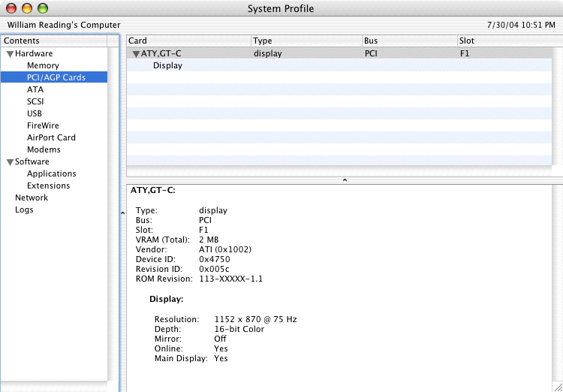563x392 pixels.
Task: Open the SCSI hardware section
Action: (x=35, y=101)
